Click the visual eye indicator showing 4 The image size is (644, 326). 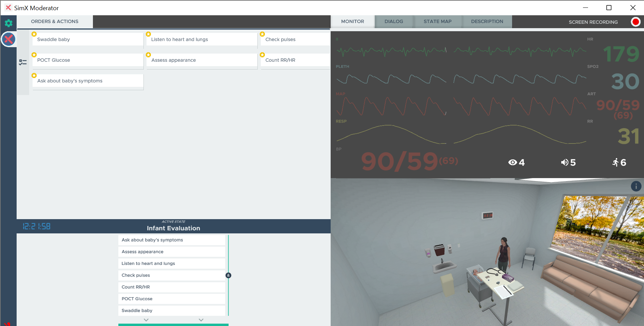click(x=512, y=162)
